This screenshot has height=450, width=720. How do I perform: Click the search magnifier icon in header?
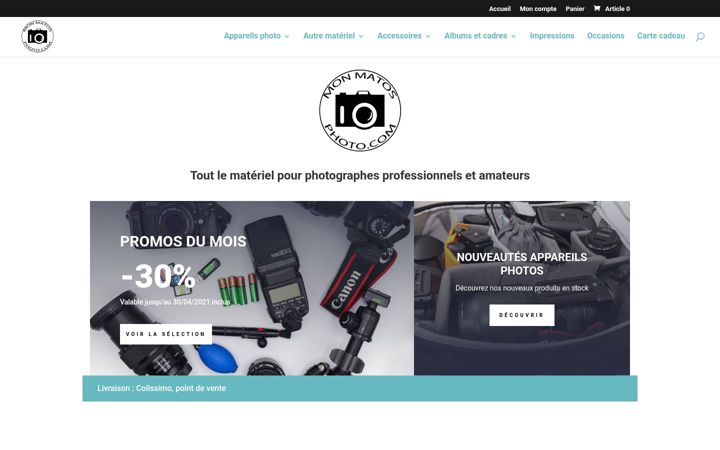pyautogui.click(x=700, y=36)
